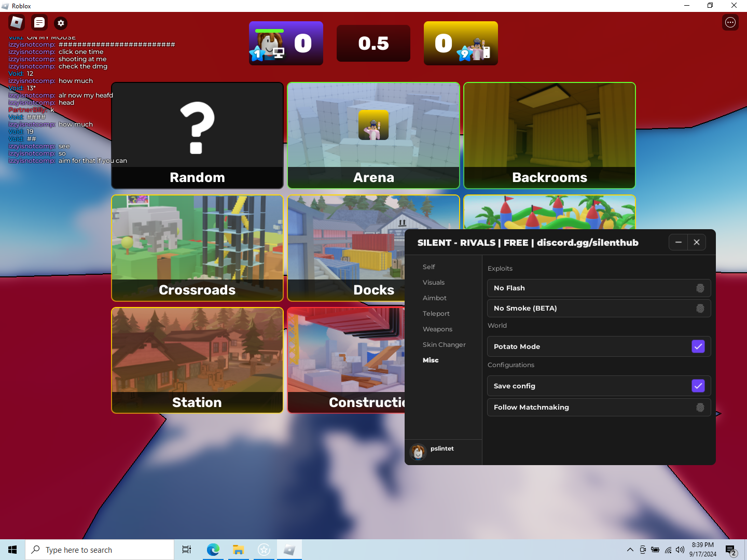Click the Roblox taskbar icon

[x=289, y=550]
